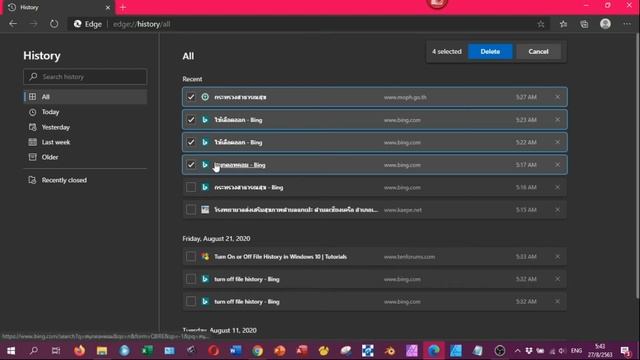
Task: Open the 5:16 AM Bing search history link
Action: click(249, 187)
